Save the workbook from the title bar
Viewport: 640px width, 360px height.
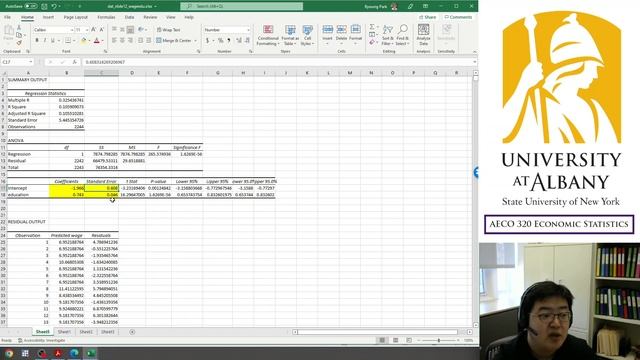click(44, 7)
